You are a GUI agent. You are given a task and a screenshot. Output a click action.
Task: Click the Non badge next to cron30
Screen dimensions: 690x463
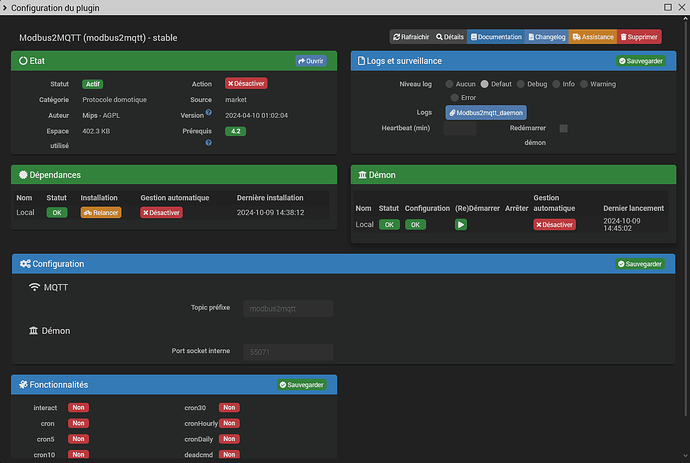tap(229, 408)
